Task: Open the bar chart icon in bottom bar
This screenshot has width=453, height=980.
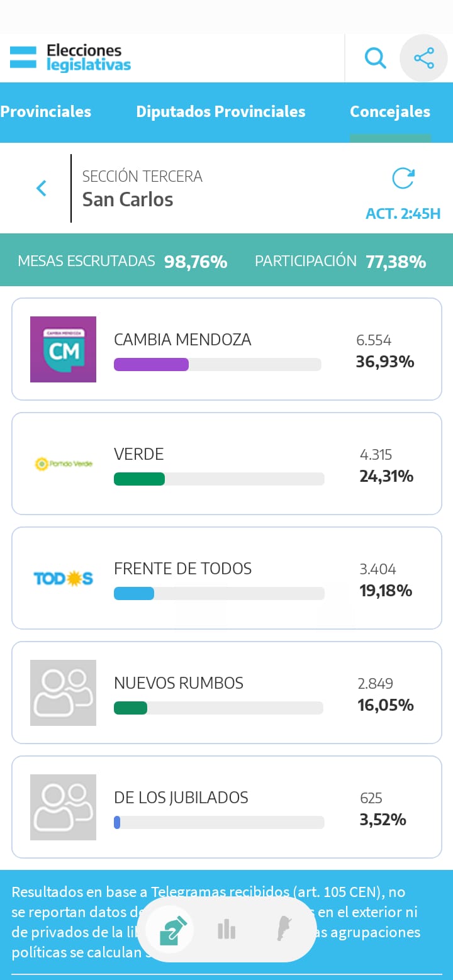Action: pyautogui.click(x=226, y=929)
